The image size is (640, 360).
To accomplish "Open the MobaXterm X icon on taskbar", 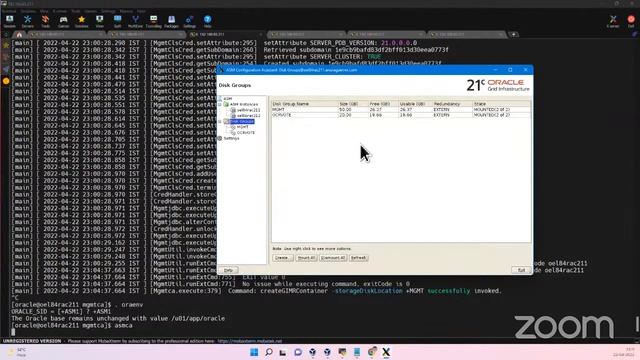I will coord(386,352).
